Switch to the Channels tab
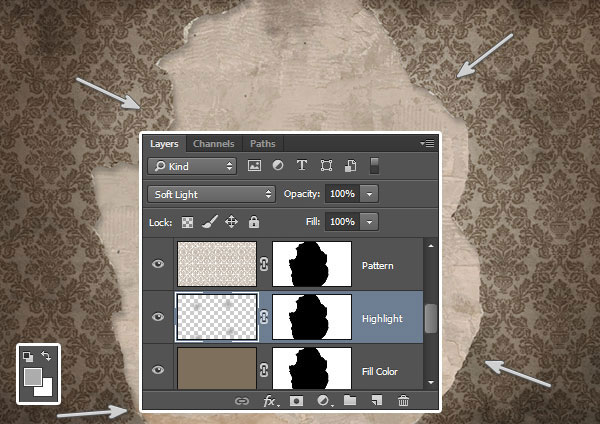Image resolution: width=600 pixels, height=424 pixels. pos(213,144)
